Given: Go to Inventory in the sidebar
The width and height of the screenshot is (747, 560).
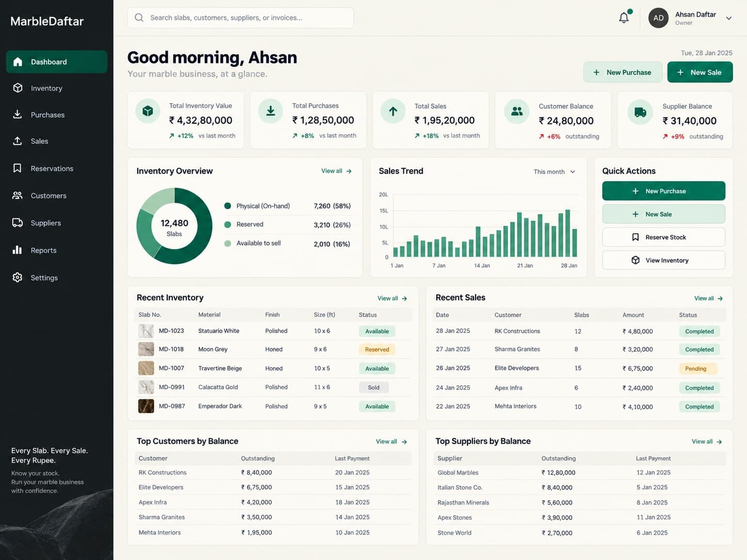Looking at the screenshot, I should (57, 88).
